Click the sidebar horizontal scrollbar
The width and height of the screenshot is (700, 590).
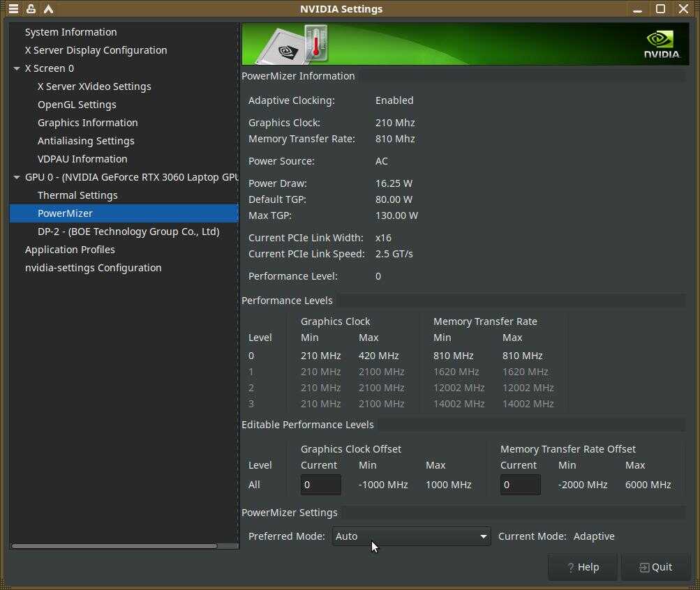(114, 546)
